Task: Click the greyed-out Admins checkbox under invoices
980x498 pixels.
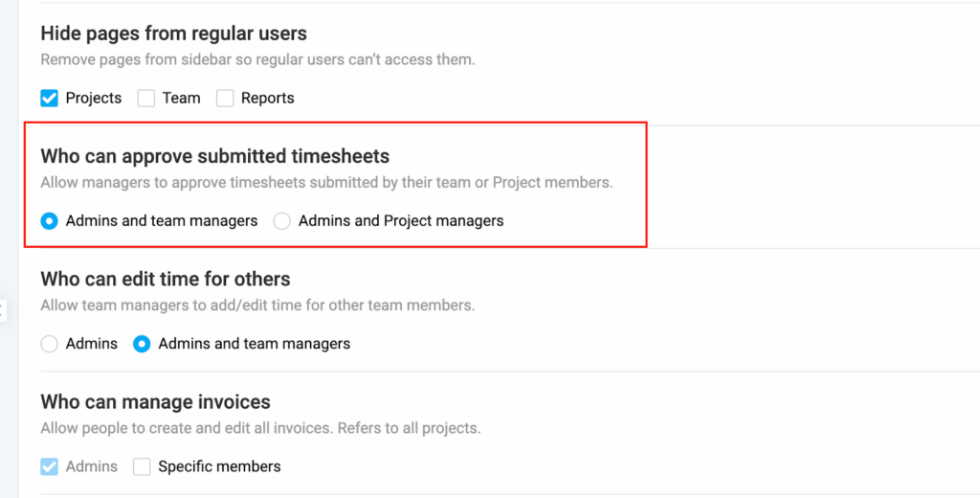Action: (50, 467)
